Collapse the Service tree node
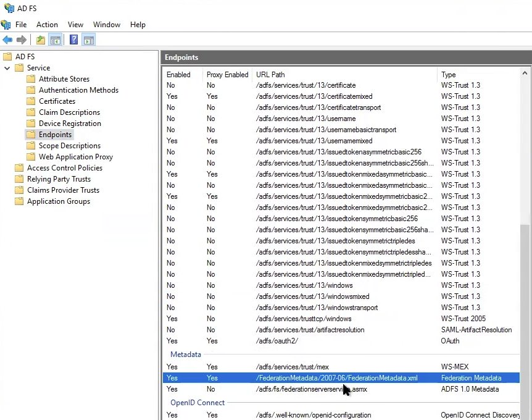The image size is (532, 420). click(7, 68)
